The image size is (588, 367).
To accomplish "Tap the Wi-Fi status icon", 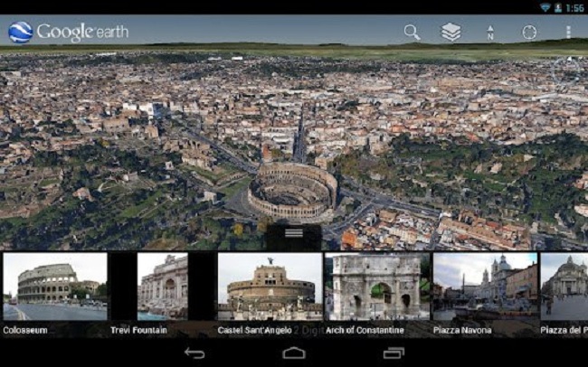I will pyautogui.click(x=545, y=7).
